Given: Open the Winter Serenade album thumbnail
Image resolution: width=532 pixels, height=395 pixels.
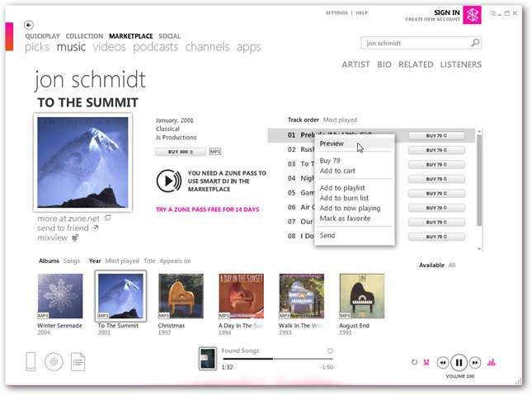Looking at the screenshot, I should point(60,296).
